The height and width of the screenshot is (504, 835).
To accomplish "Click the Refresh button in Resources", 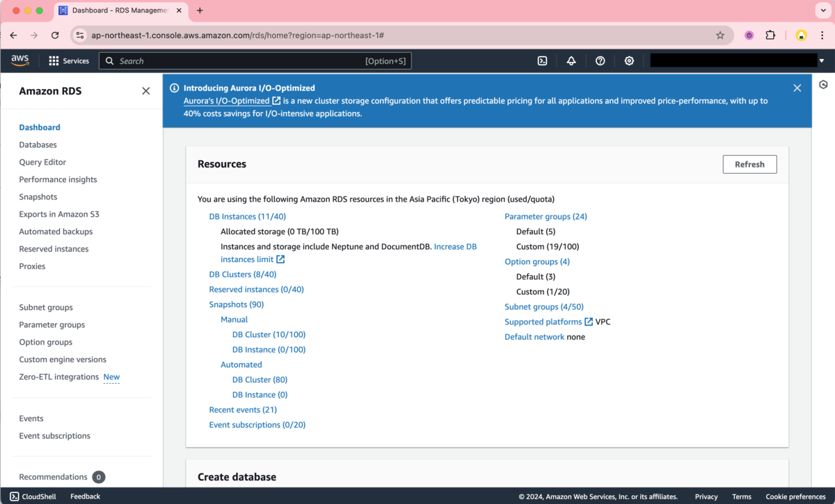I will [749, 164].
